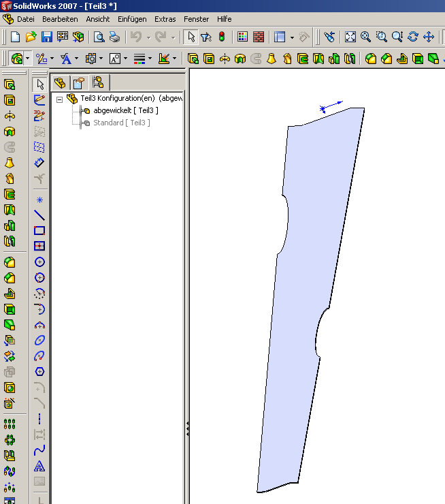Switch to the ConfigurationManager tab
Image resolution: width=445 pixels, height=504 pixels.
pos(98,82)
